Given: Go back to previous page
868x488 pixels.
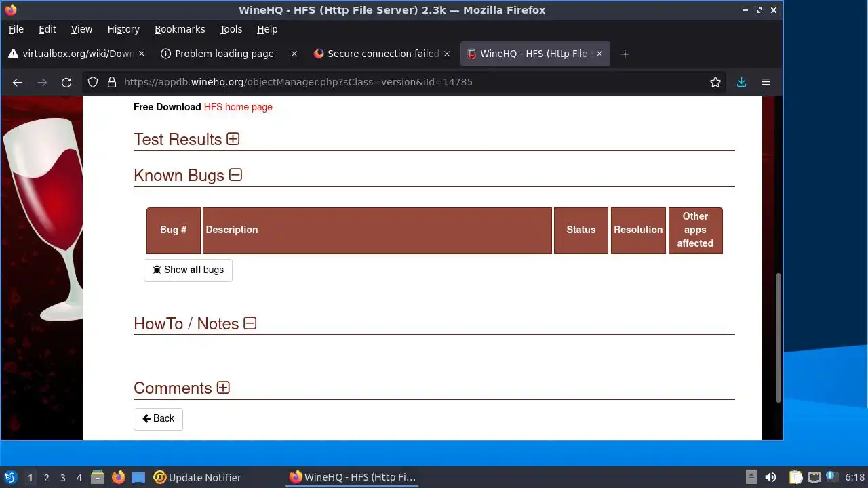Looking at the screenshot, I should [18, 82].
